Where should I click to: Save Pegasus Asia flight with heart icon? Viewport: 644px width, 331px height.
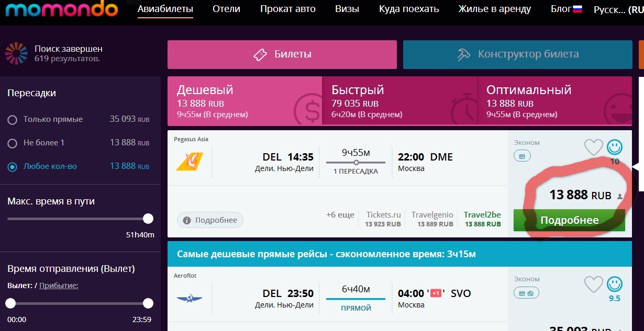pos(593,147)
